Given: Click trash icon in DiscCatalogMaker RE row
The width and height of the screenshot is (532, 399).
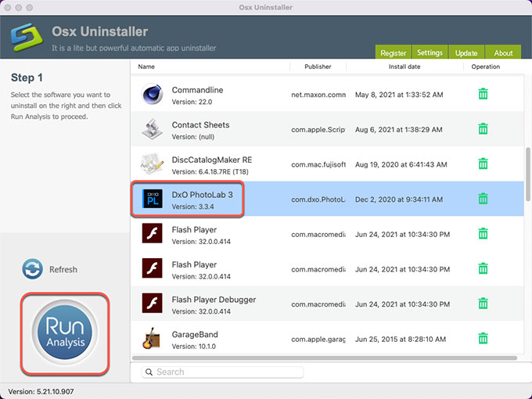Looking at the screenshot, I should pyautogui.click(x=483, y=164).
